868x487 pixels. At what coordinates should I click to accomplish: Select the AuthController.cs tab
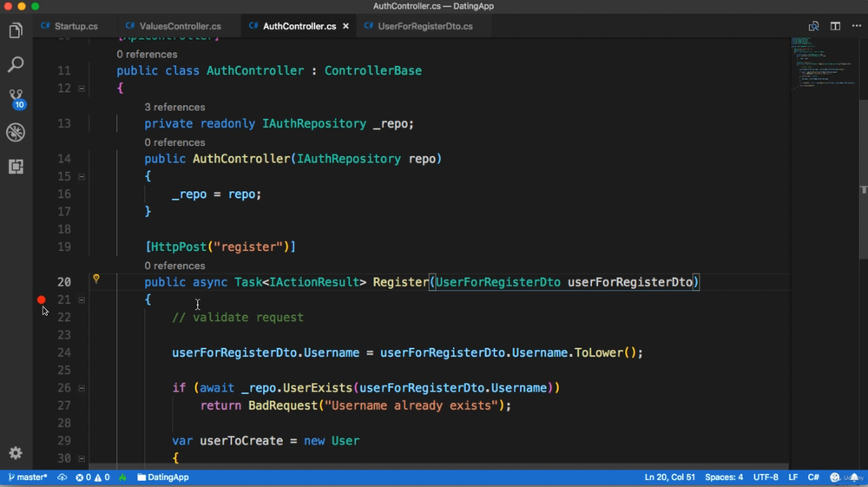299,26
